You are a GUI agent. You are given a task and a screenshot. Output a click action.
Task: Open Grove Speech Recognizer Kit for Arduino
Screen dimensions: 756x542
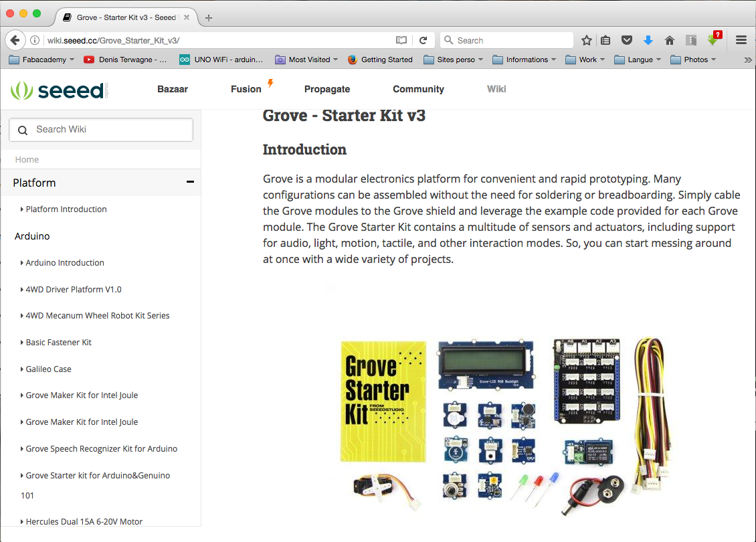click(x=101, y=449)
